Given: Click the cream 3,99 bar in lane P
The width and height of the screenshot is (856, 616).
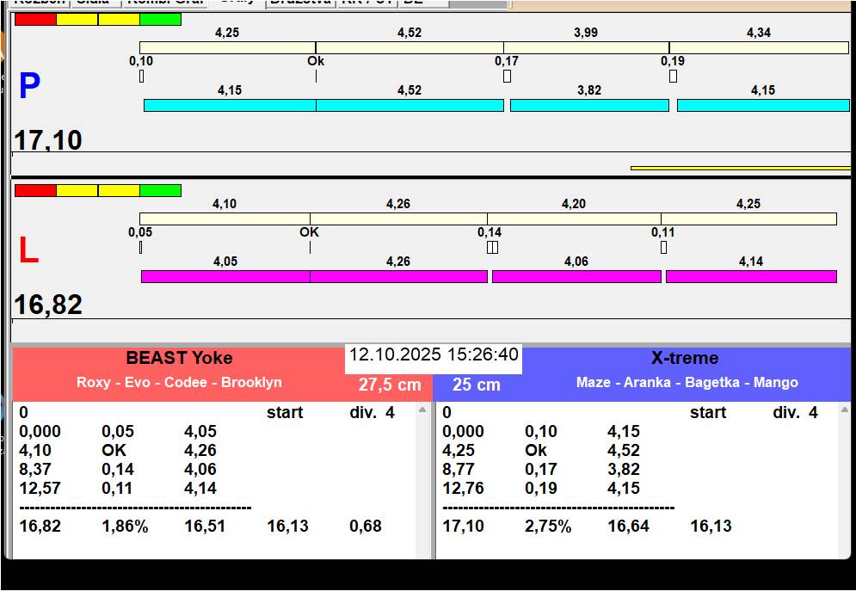Looking at the screenshot, I should [586, 48].
